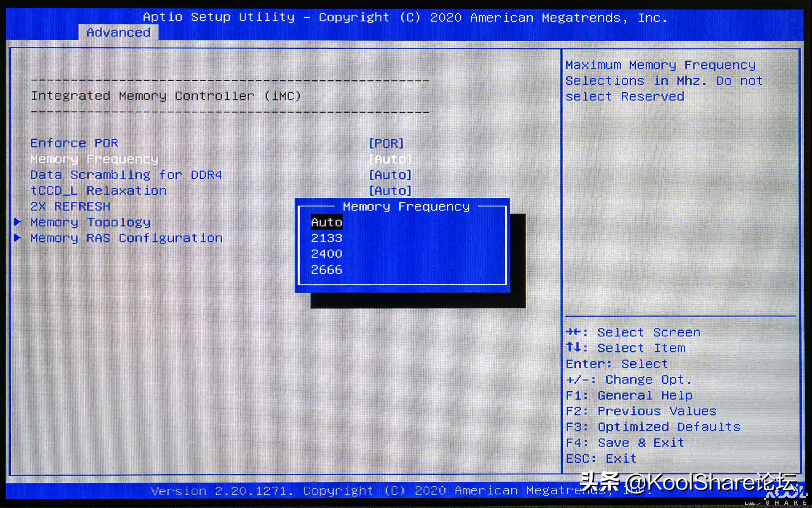Click the arrow icon beside Memory RAS Configuration
The height and width of the screenshot is (508, 812).
coord(18,238)
